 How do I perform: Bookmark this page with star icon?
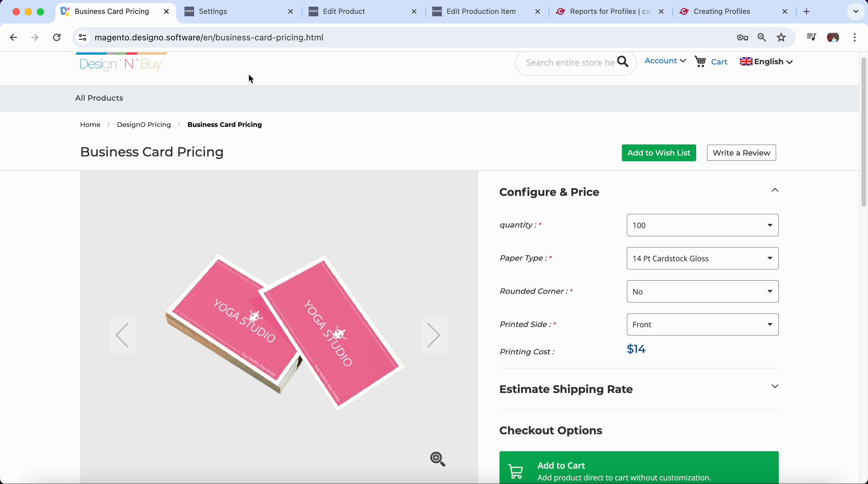[x=782, y=37]
